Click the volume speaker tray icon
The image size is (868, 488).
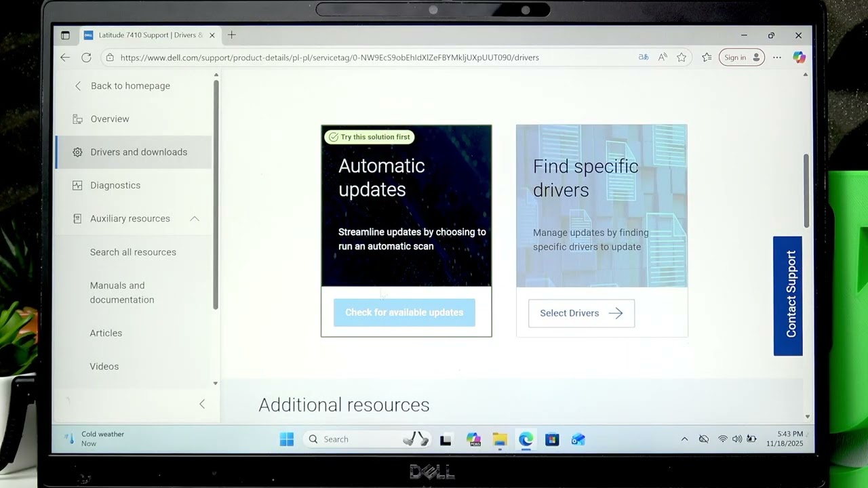[x=737, y=439]
